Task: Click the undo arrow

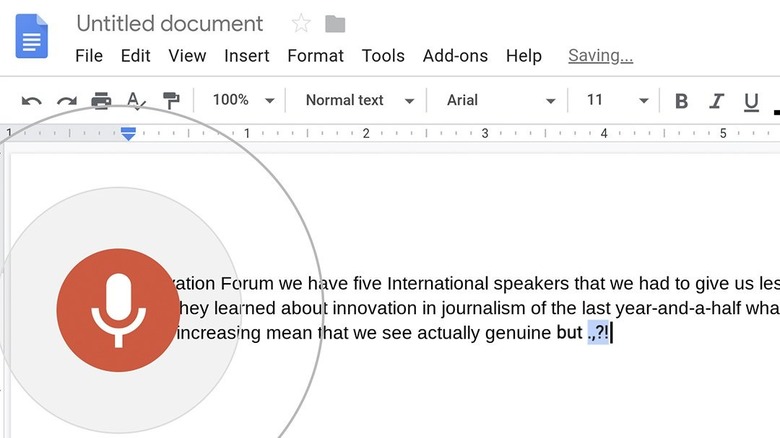Action: (32, 101)
